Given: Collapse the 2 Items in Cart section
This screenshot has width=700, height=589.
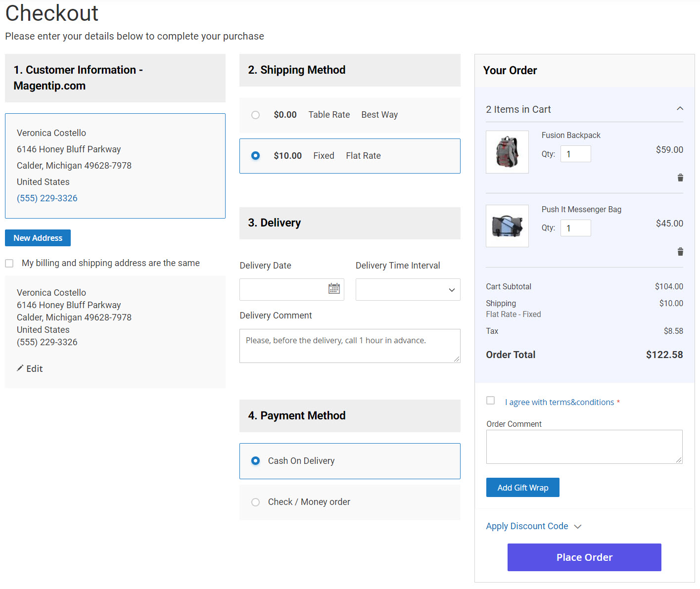Looking at the screenshot, I should (680, 108).
